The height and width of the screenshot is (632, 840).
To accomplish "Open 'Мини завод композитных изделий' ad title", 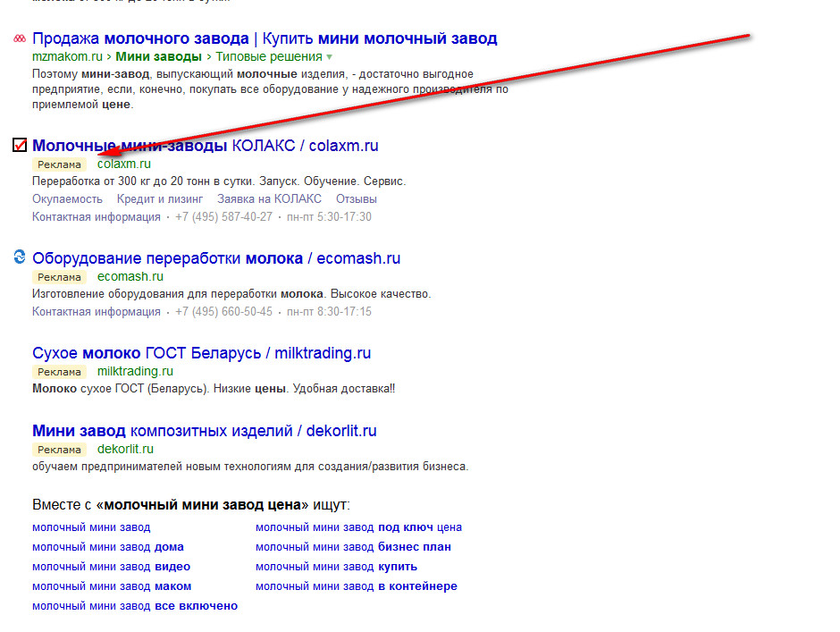I will click(x=204, y=431).
